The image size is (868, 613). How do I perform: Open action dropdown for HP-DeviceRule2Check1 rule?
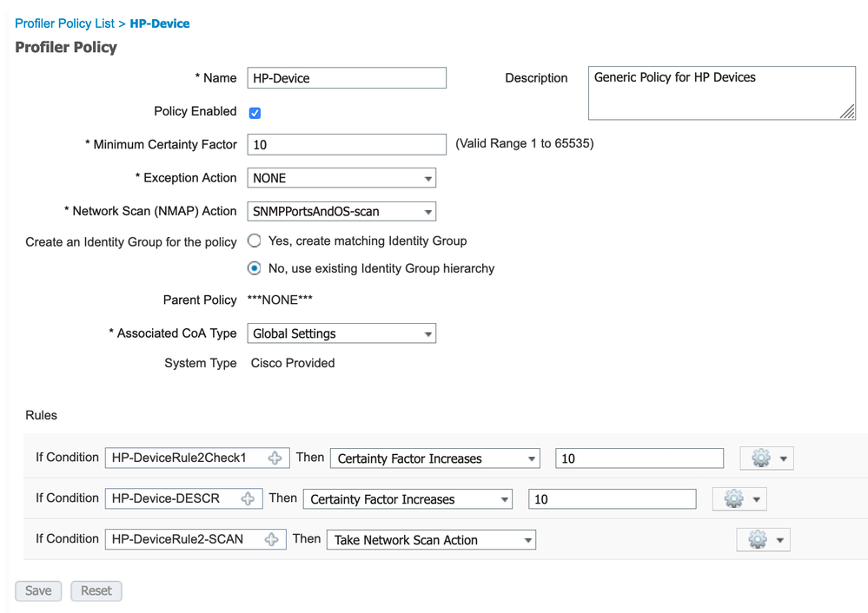435,458
